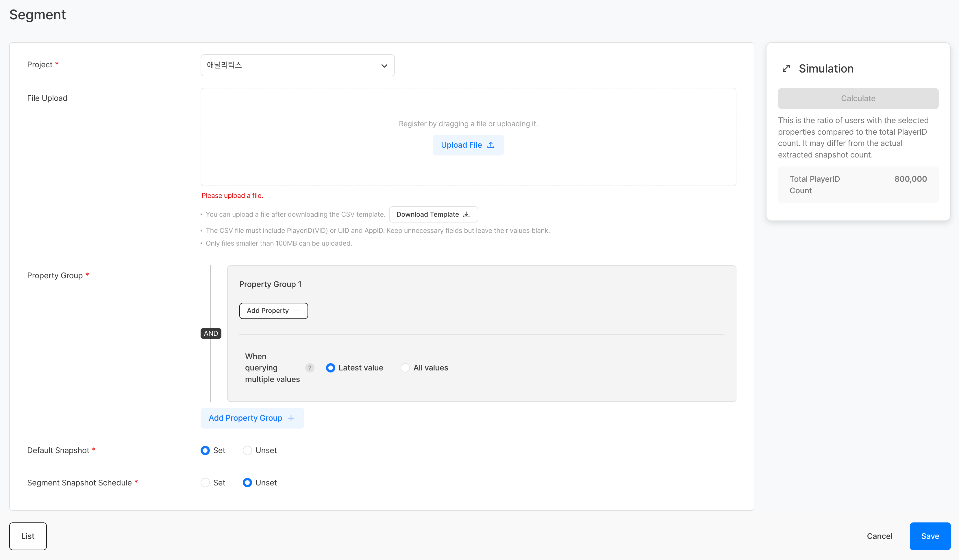
Task: Click the expand arrows icon beside Simulation
Action: coord(786,68)
